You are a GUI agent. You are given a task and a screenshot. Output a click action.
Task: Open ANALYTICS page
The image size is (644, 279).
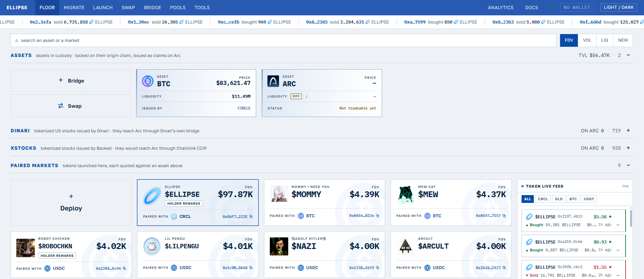point(500,8)
